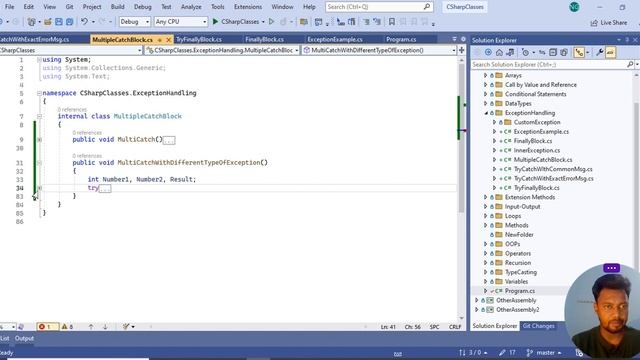This screenshot has height=360, width=640.
Task: Select TryCatchWithCommonMsg.cs in Solution Explorer
Action: 553,169
